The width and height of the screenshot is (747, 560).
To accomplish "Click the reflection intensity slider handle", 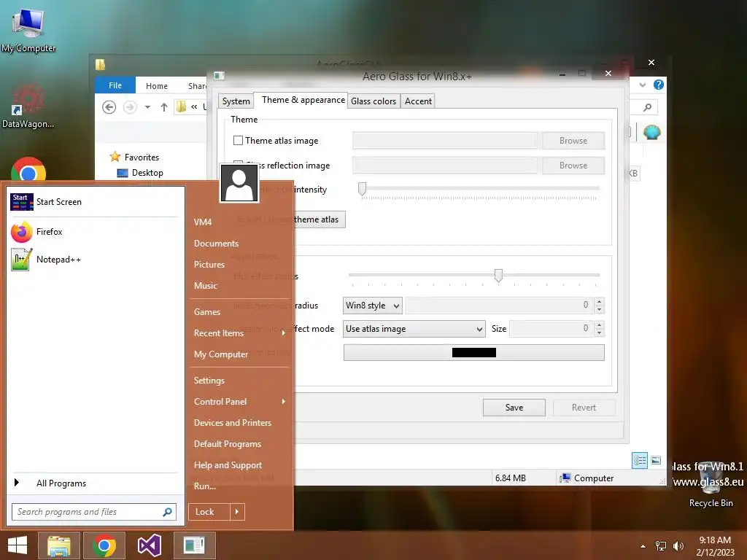I will (362, 189).
